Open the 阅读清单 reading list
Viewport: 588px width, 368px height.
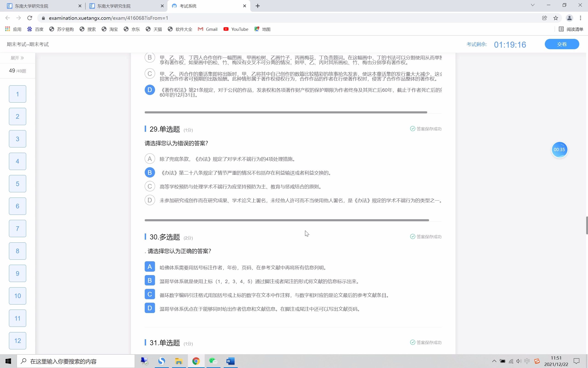tap(571, 29)
